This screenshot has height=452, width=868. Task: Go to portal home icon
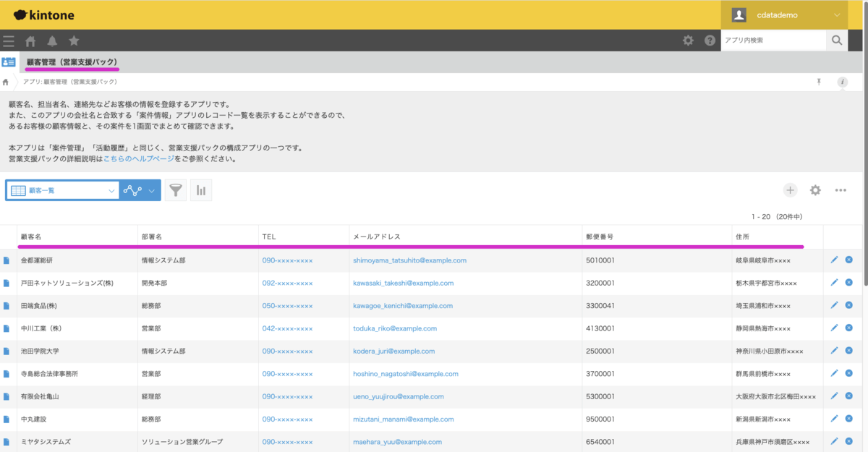[30, 40]
